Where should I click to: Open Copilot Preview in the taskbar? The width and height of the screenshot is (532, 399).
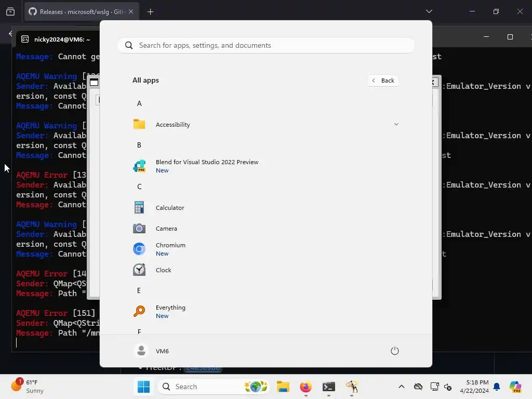(515, 387)
